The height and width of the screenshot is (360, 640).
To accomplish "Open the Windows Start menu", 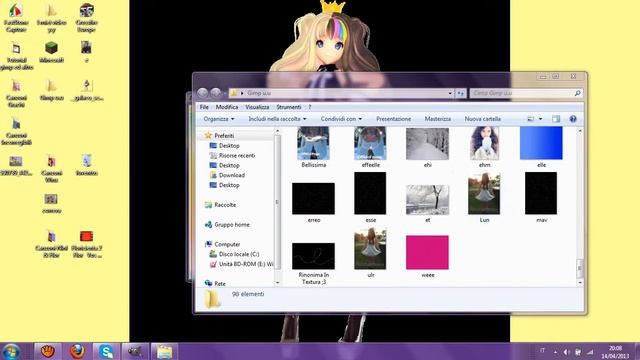I will [11, 351].
